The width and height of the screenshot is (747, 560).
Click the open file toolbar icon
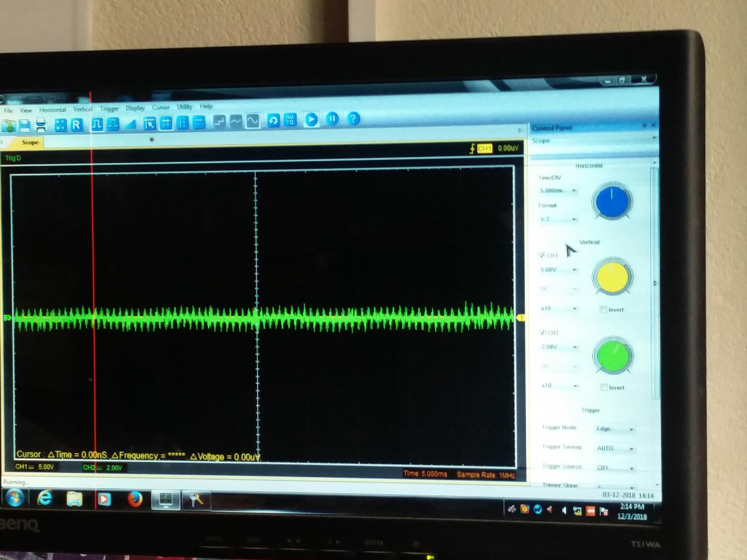pyautogui.click(x=8, y=126)
